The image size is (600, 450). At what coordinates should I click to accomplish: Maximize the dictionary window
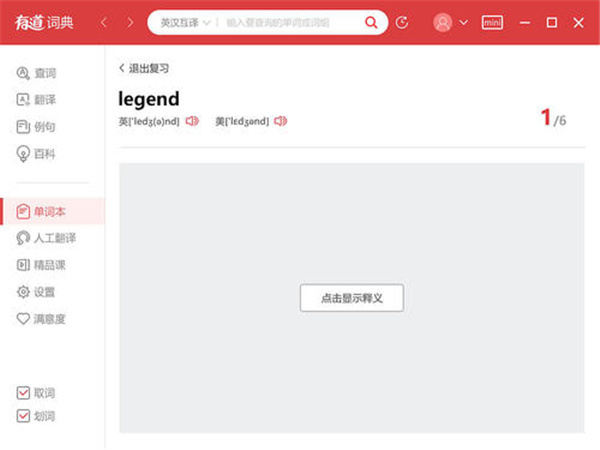pyautogui.click(x=551, y=23)
